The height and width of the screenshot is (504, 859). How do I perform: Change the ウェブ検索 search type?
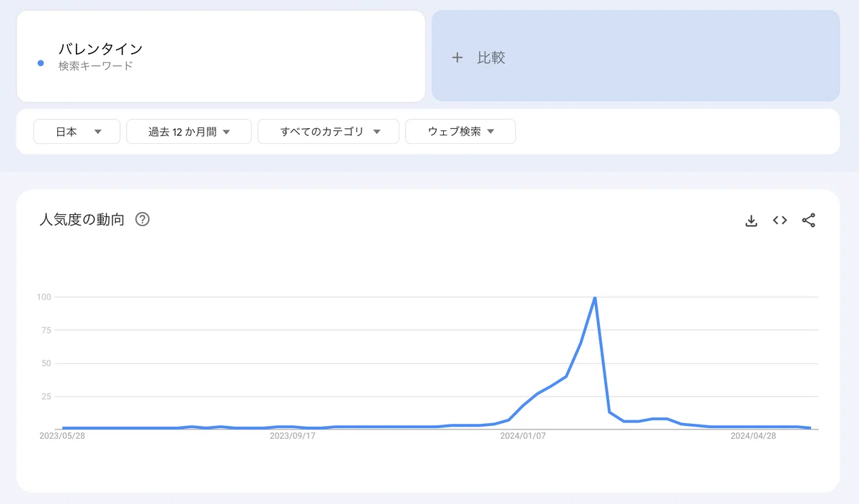point(460,132)
